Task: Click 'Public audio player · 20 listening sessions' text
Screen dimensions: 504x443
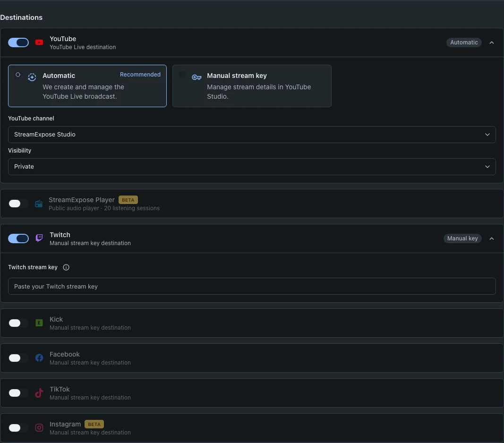Action: pos(104,208)
